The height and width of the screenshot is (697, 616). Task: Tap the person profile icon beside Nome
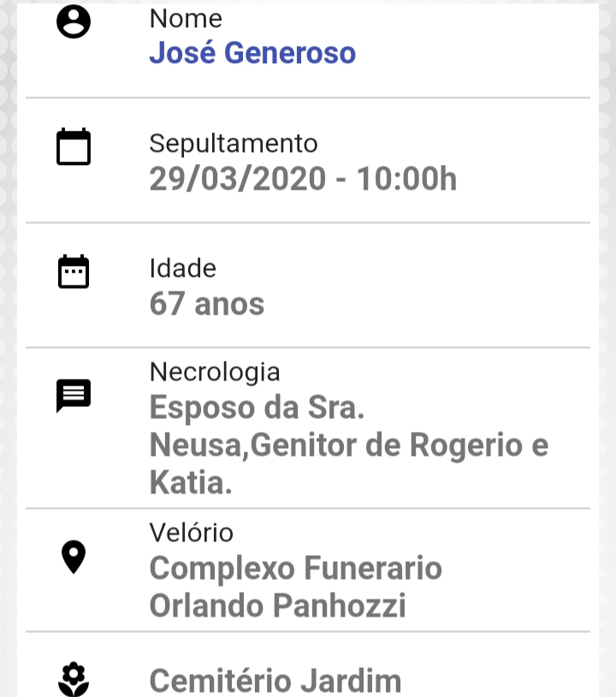pos(74,21)
